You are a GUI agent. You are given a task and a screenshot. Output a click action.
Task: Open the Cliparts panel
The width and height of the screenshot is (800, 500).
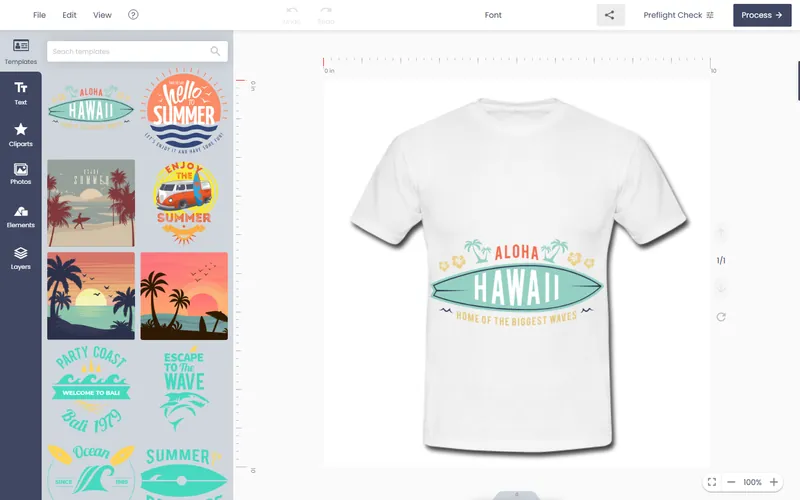[20, 135]
